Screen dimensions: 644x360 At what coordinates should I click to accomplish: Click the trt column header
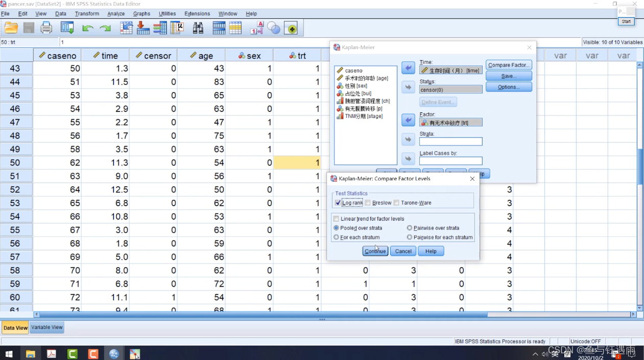pyautogui.click(x=297, y=56)
